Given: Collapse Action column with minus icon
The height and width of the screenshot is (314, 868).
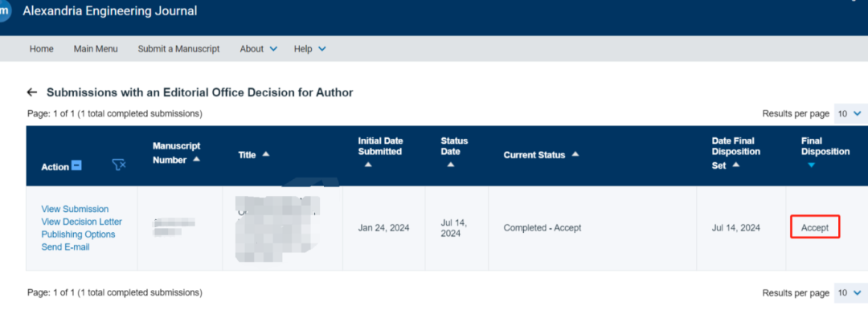Looking at the screenshot, I should click(x=77, y=165).
